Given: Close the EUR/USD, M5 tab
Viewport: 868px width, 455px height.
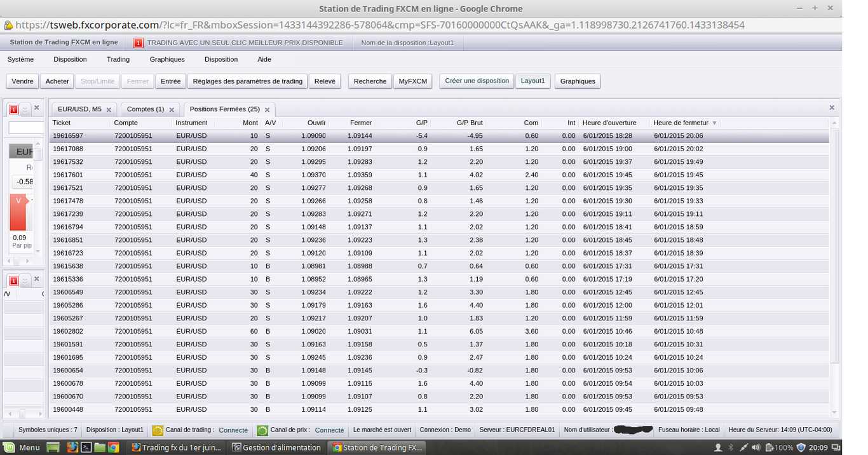Looking at the screenshot, I should [109, 110].
